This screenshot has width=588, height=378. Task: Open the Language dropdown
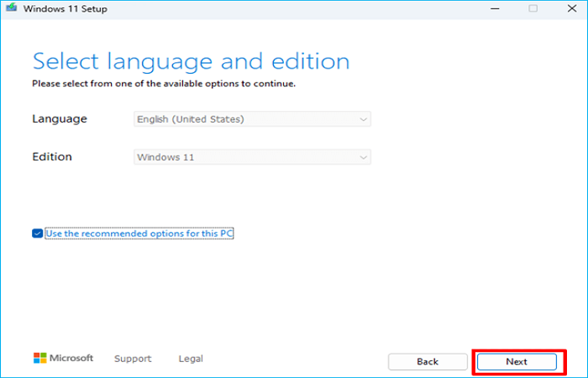point(252,119)
